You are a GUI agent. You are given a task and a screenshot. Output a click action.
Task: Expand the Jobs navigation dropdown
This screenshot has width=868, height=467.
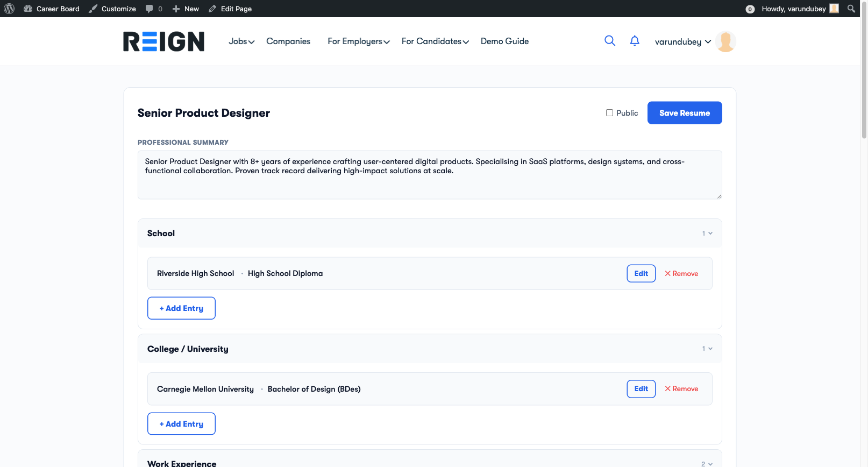click(x=241, y=41)
